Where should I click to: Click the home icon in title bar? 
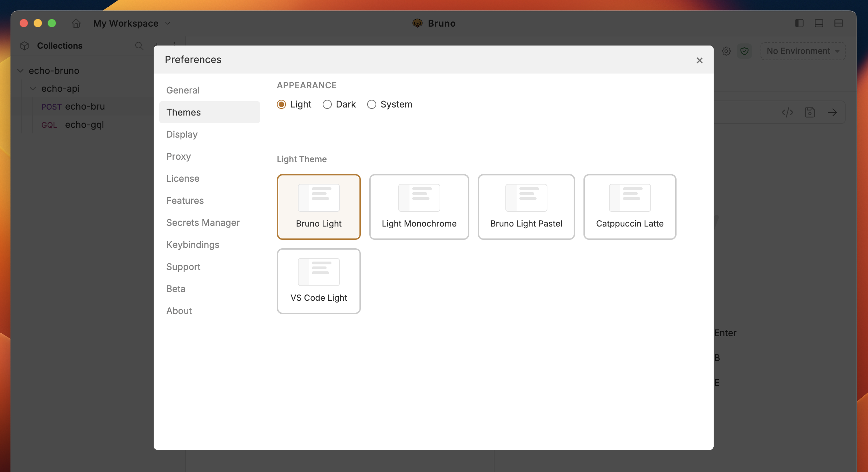pyautogui.click(x=76, y=23)
